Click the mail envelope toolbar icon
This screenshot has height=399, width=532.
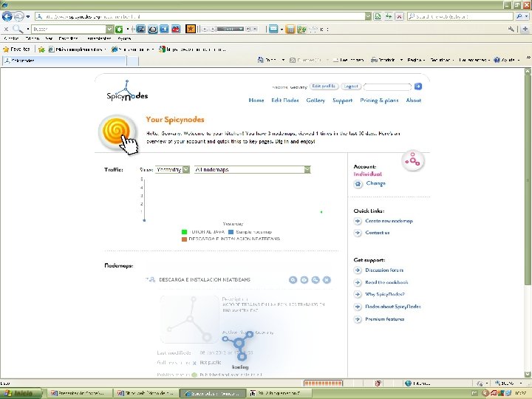(x=273, y=29)
